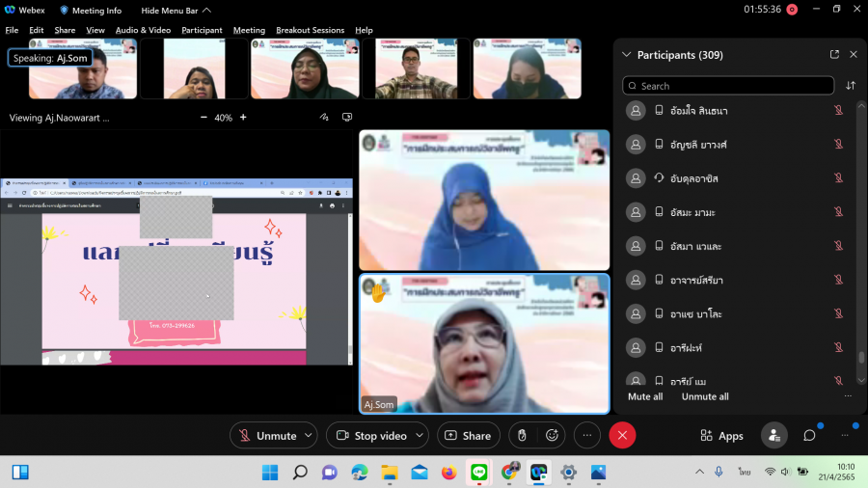Open LINE app from the taskbar
The height and width of the screenshot is (488, 868).
[477, 473]
